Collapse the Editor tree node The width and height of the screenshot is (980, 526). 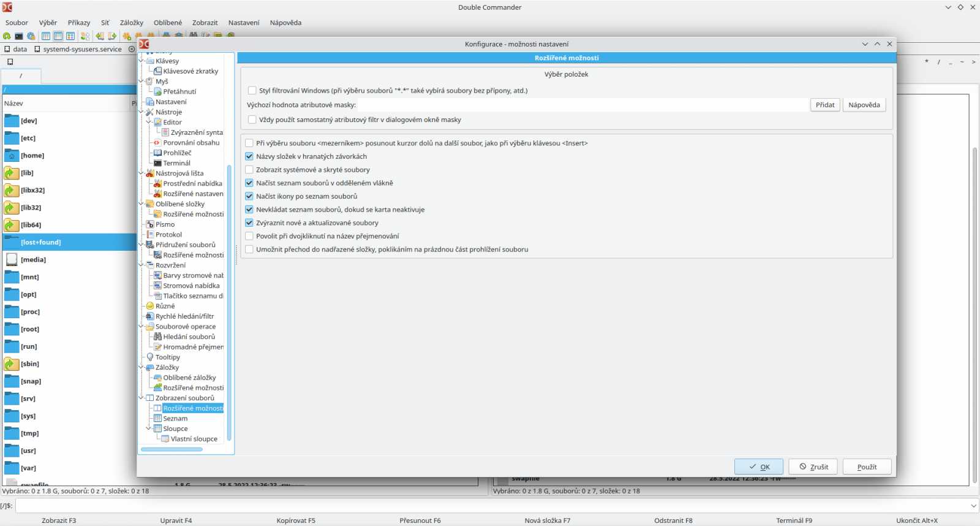149,122
